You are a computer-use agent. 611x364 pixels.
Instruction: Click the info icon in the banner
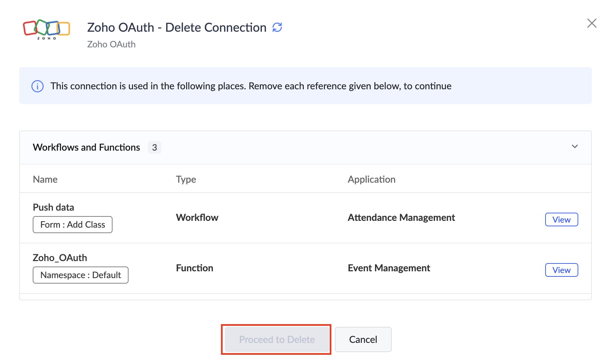38,86
